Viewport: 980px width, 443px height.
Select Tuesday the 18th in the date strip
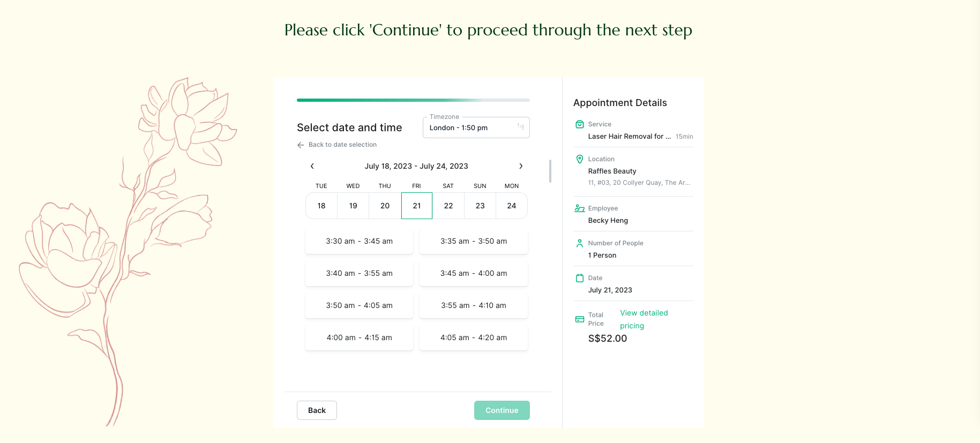point(321,206)
